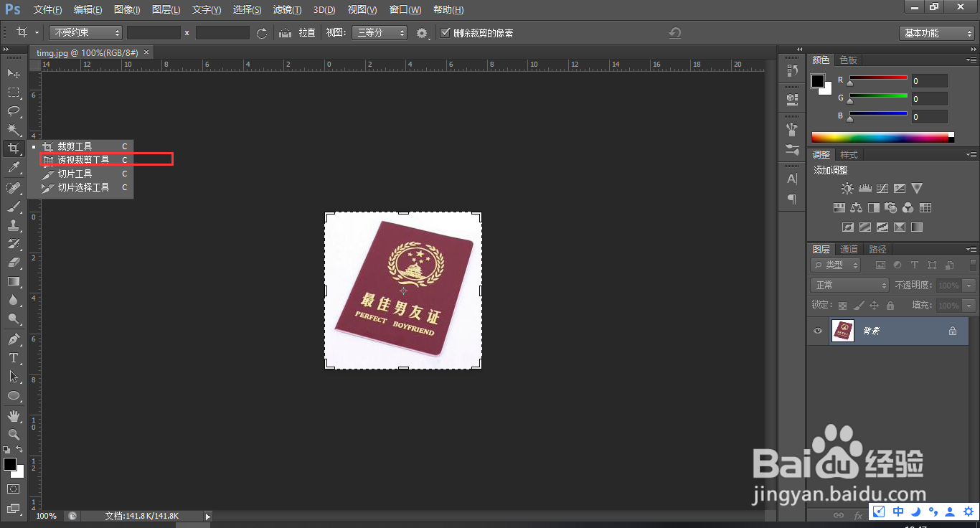The height and width of the screenshot is (528, 980).
Task: Open the Image menu
Action: (127, 10)
